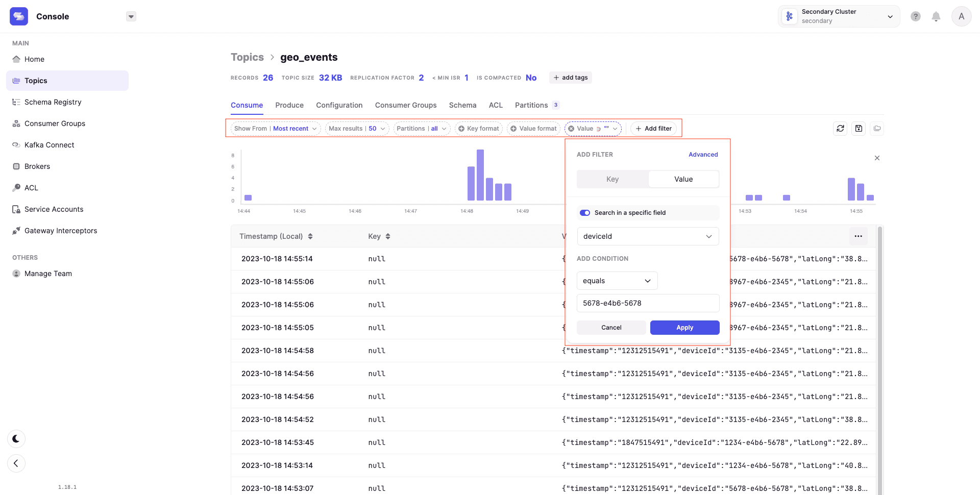The image size is (980, 495).
Task: Switch to the Produce tab
Action: coord(289,105)
